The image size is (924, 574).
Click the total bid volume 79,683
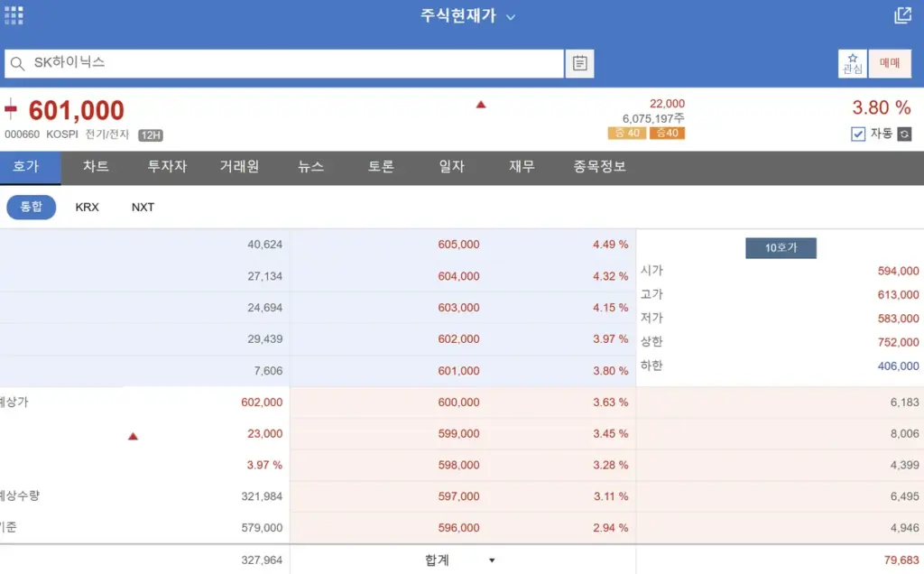click(x=901, y=560)
